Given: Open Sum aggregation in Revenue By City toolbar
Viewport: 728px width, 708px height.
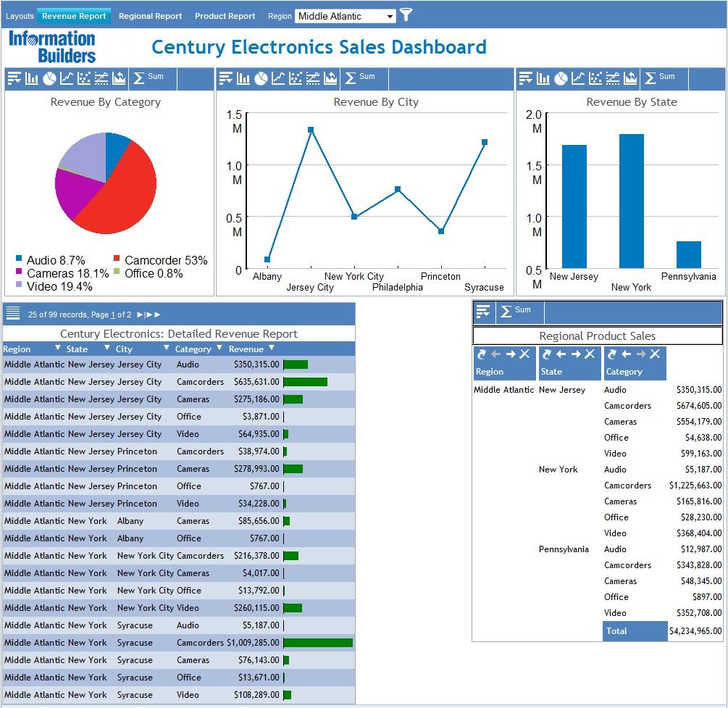Looking at the screenshot, I should 360,78.
